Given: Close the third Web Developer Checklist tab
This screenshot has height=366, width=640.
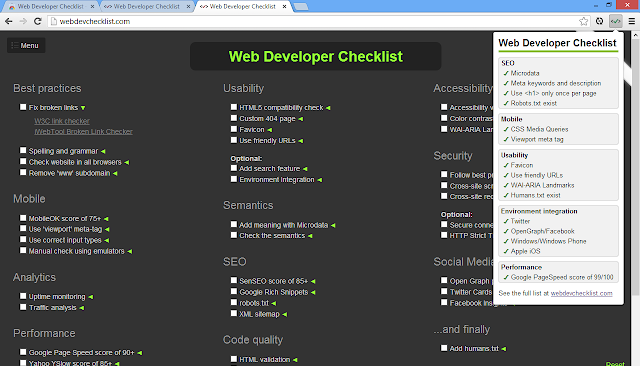Looking at the screenshot, I should [x=284, y=7].
